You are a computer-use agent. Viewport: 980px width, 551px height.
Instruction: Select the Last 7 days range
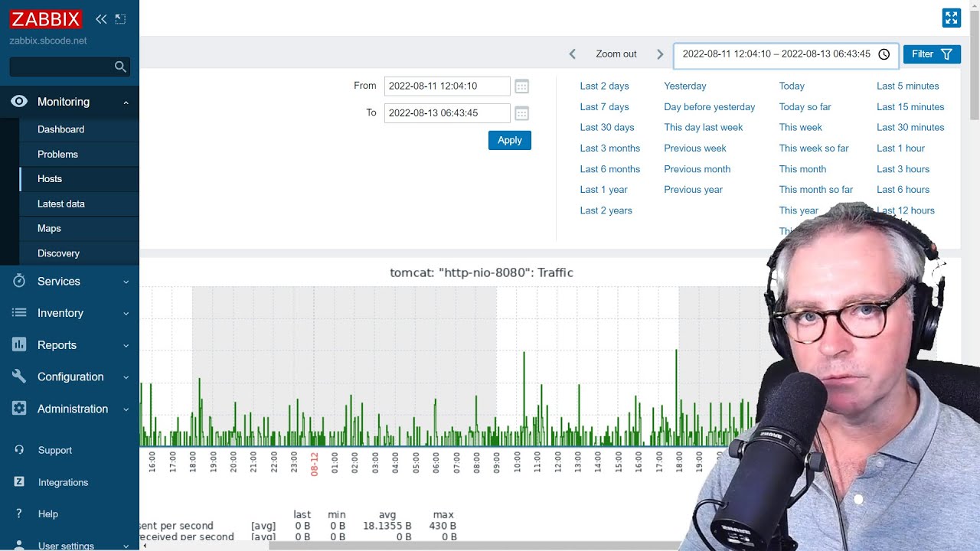pyautogui.click(x=605, y=106)
